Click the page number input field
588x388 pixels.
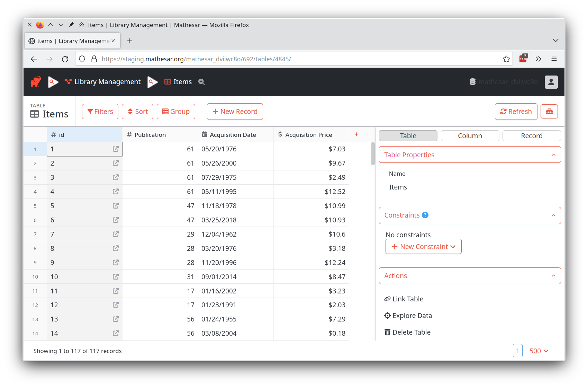(517, 351)
